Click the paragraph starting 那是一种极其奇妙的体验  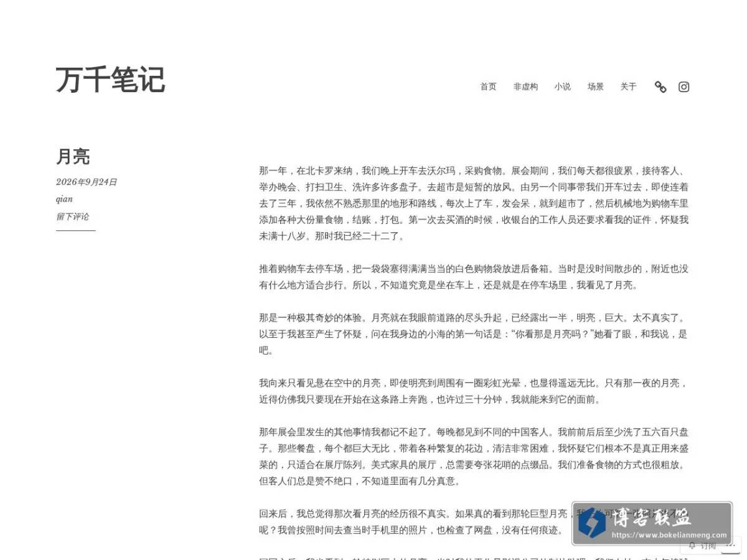click(474, 334)
